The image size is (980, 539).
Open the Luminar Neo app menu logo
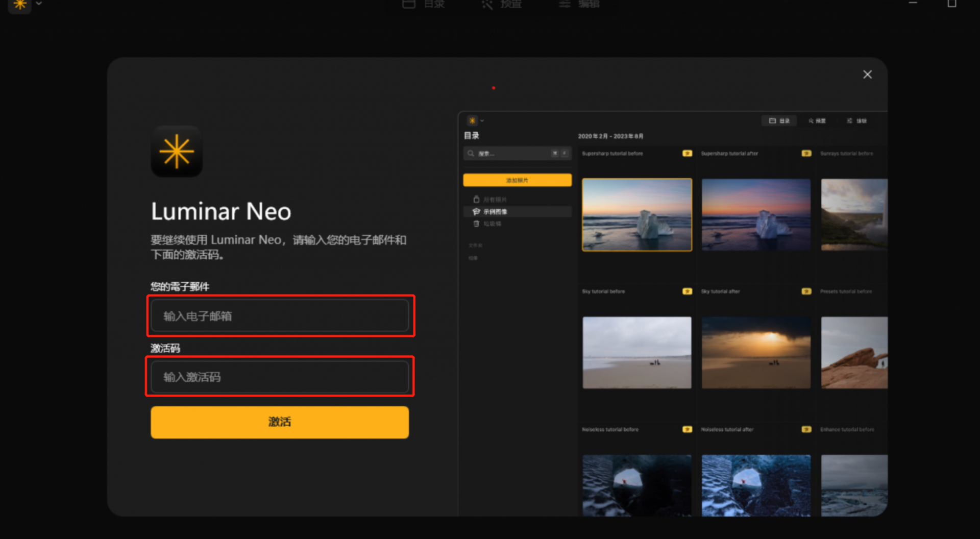tap(20, 5)
